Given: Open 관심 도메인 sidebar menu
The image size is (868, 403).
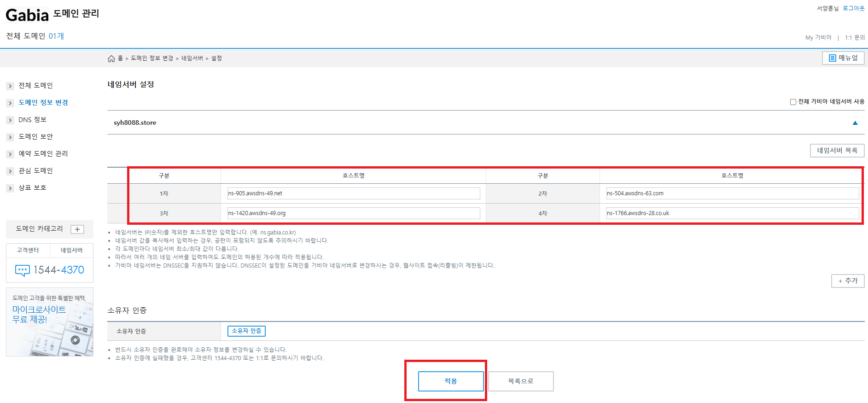Looking at the screenshot, I should coord(35,171).
